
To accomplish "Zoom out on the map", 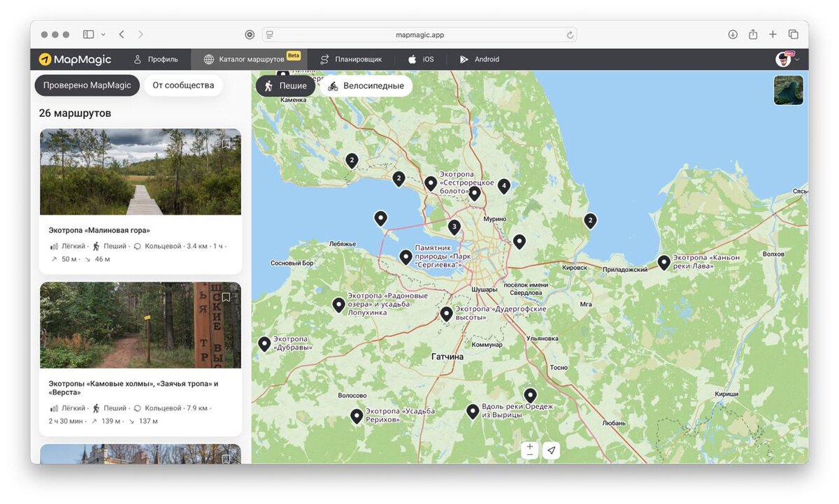I will pyautogui.click(x=529, y=455).
